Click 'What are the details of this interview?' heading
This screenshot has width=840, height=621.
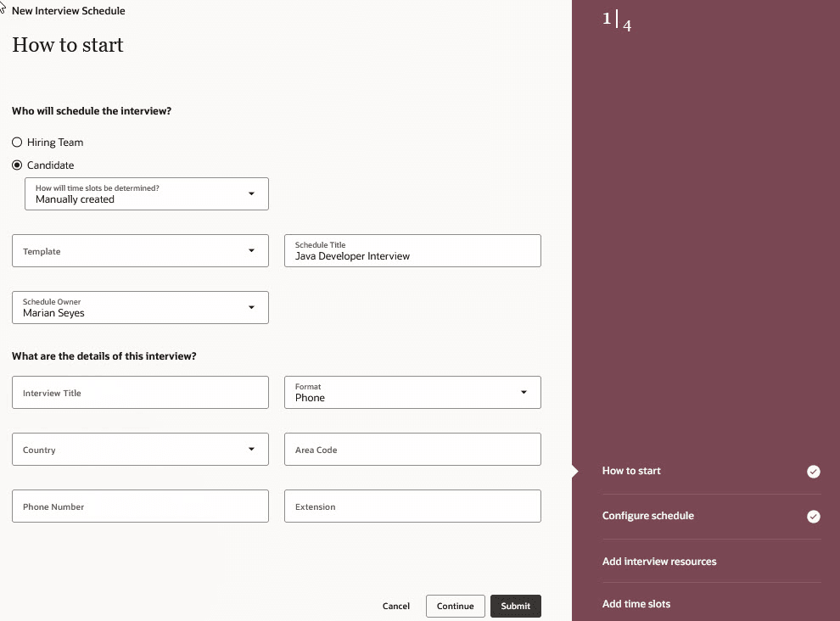(x=104, y=356)
